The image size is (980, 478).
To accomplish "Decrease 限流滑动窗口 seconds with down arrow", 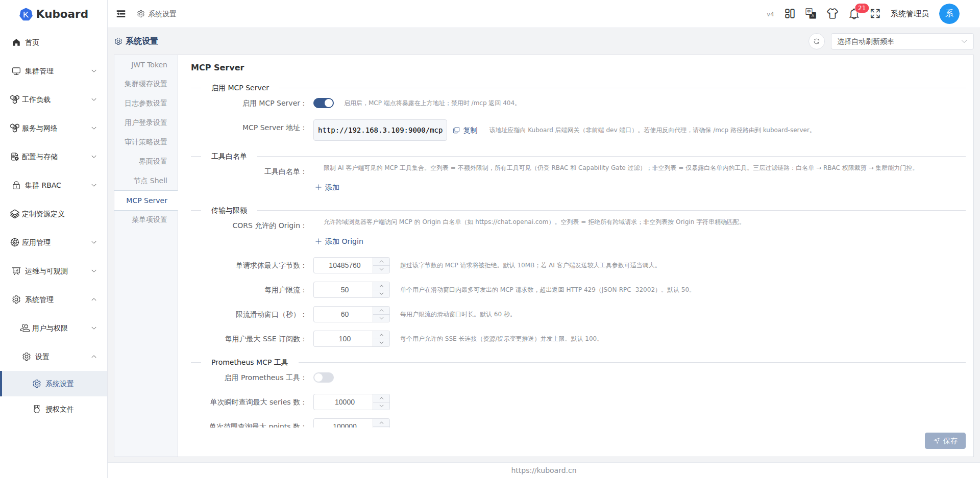I will pos(381,318).
